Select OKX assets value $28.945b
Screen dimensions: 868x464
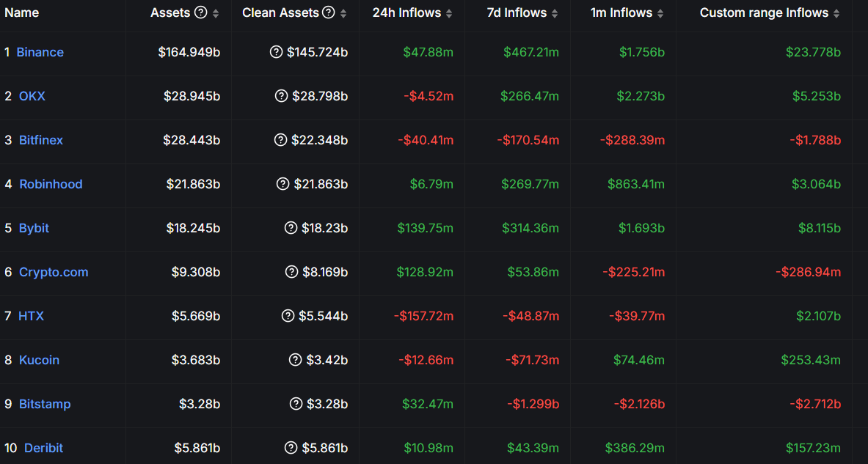(x=192, y=96)
